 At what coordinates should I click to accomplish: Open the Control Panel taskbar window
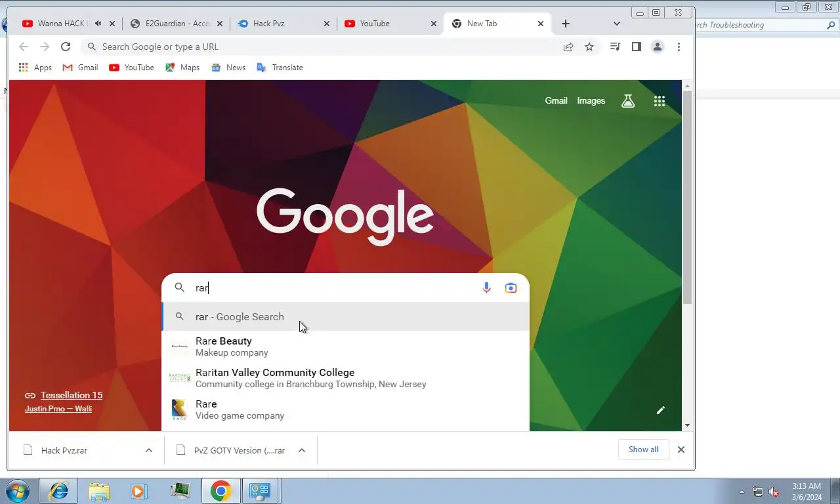point(261,491)
